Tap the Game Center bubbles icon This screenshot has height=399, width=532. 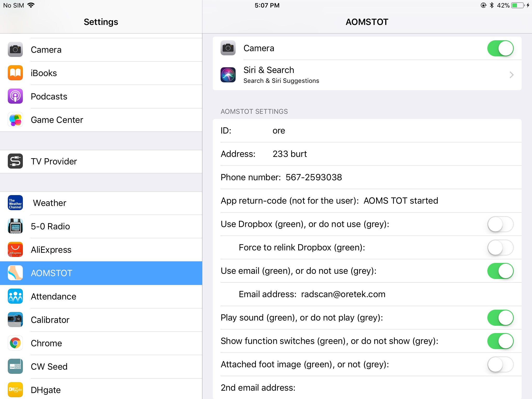(15, 120)
